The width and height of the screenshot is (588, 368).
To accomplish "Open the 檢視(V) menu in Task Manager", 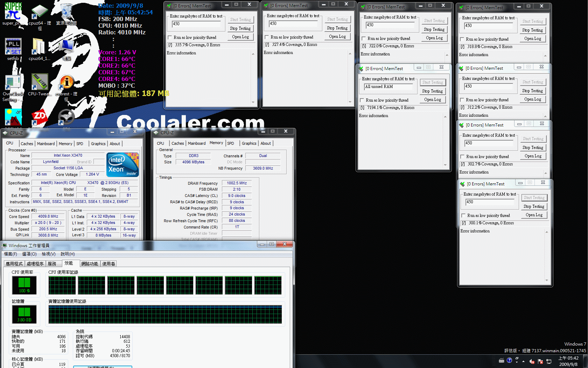I will pos(49,254).
